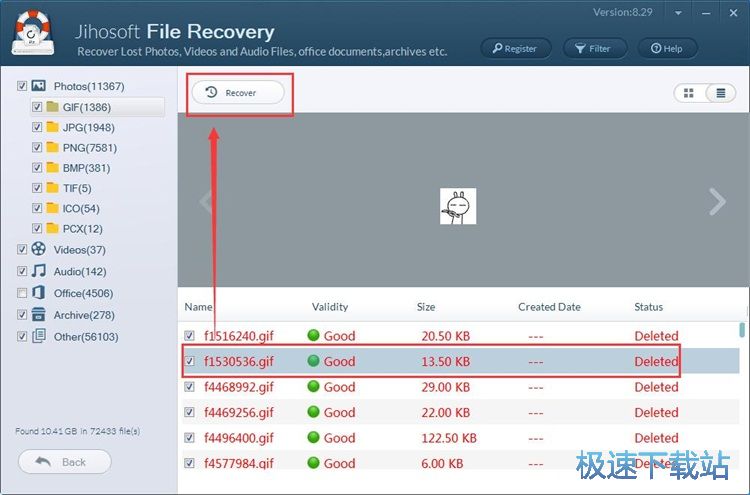This screenshot has height=495, width=750.
Task: Click green validity dot for f4468992.gif
Action: 313,386
